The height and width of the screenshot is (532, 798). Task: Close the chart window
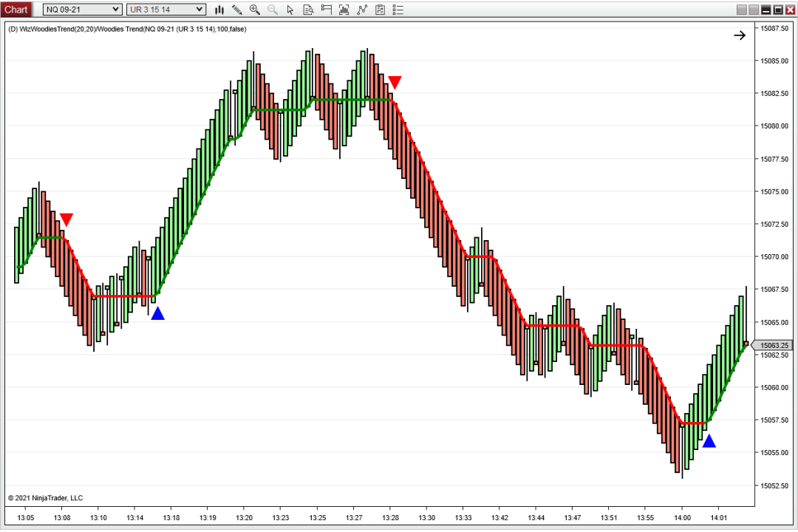click(790, 10)
